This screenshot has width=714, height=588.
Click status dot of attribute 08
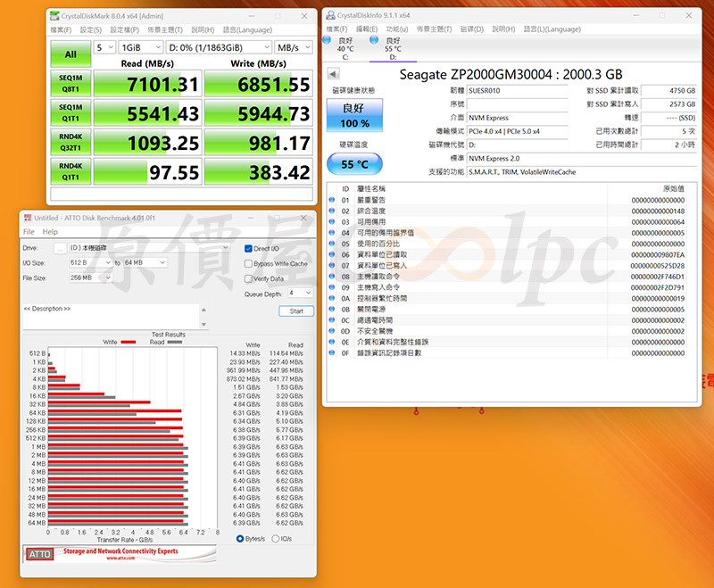(331, 277)
